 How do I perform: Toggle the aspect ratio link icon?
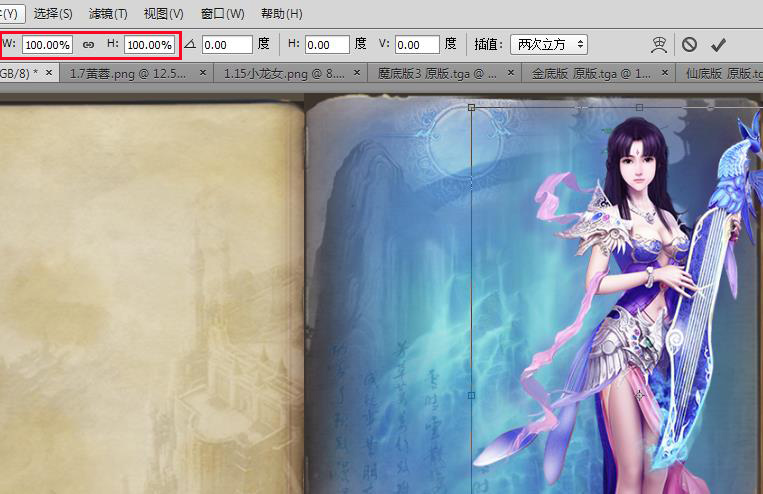tap(88, 45)
